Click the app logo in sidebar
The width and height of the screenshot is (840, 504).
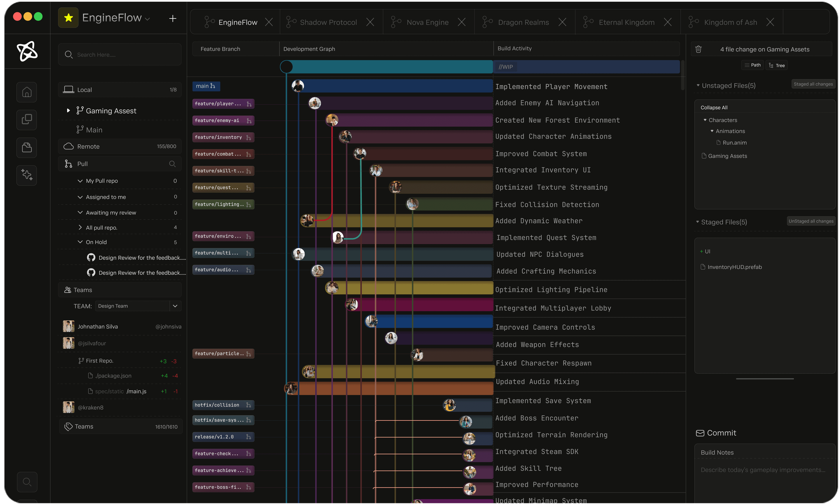point(27,51)
